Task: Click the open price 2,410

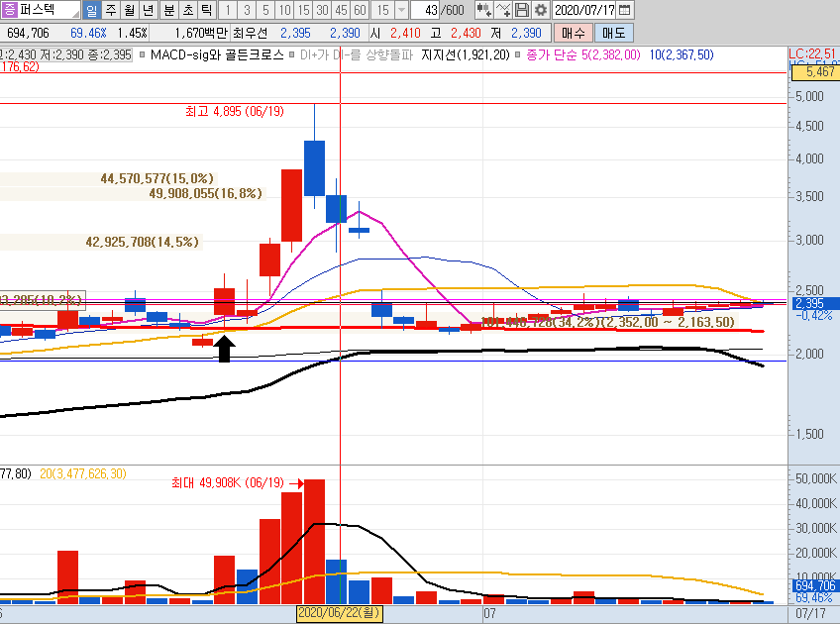Action: 405,34
